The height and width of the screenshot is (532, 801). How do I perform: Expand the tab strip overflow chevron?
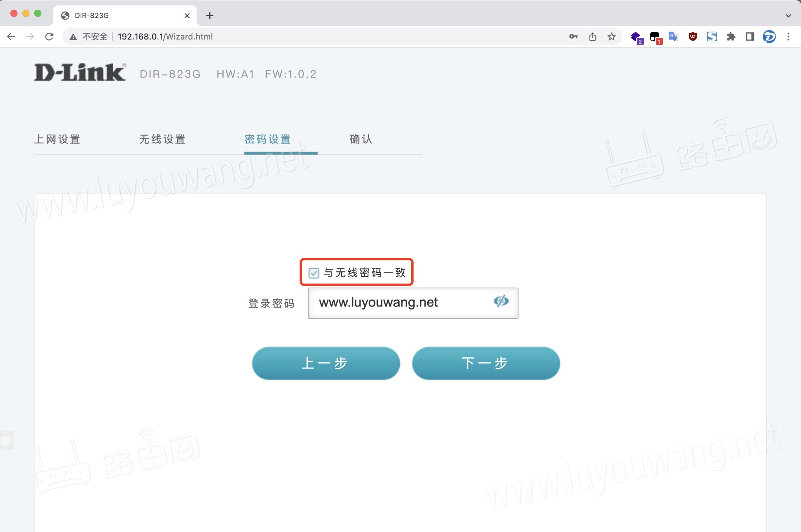(x=787, y=15)
